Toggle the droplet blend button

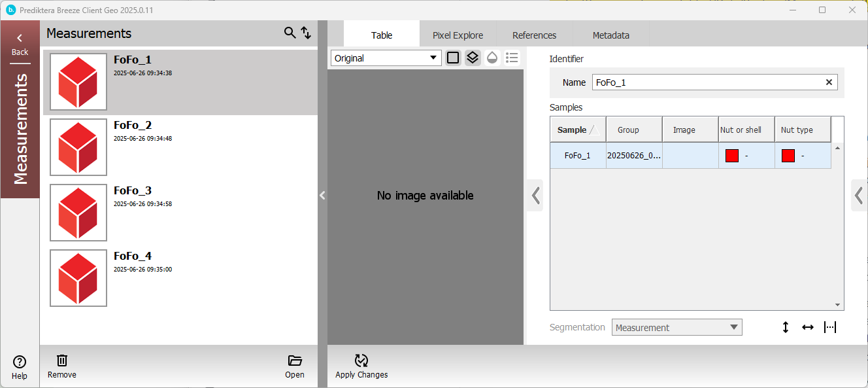492,58
